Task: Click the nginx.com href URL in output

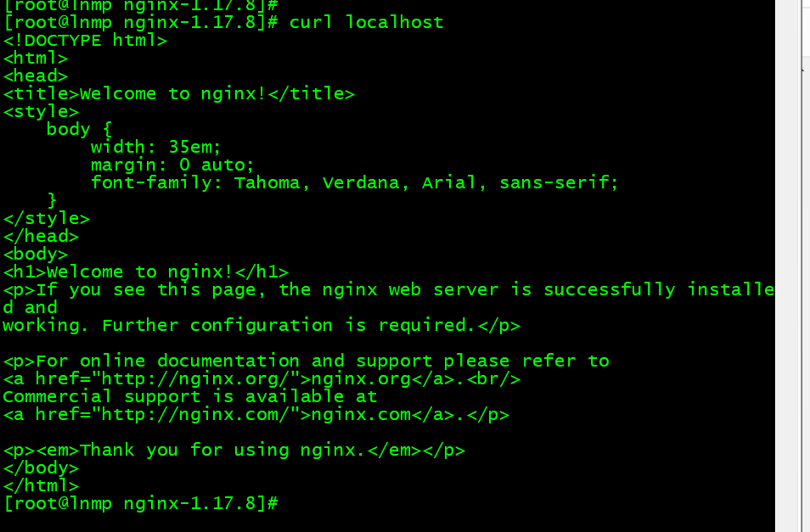Action: [x=194, y=415]
